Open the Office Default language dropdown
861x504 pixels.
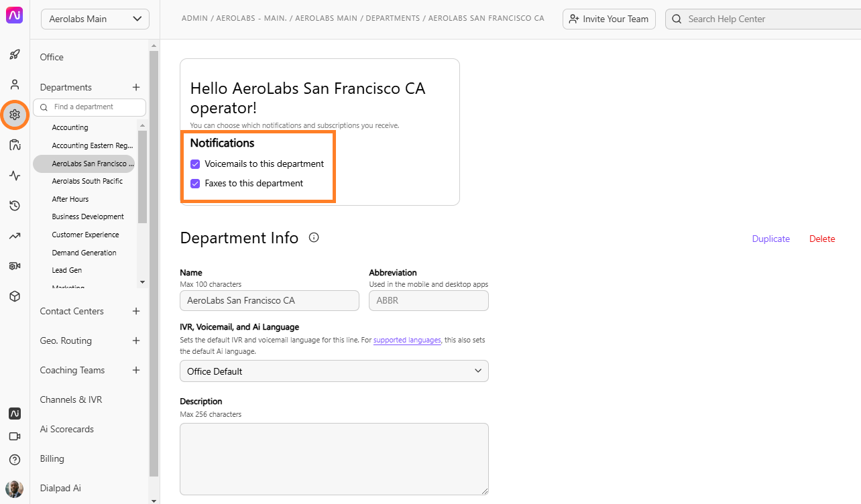pyautogui.click(x=334, y=371)
